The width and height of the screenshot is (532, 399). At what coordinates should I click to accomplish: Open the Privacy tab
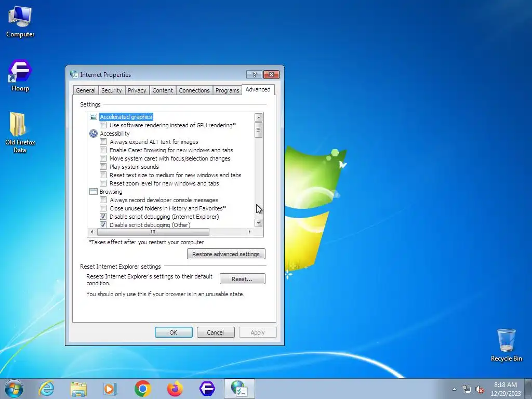137,90
